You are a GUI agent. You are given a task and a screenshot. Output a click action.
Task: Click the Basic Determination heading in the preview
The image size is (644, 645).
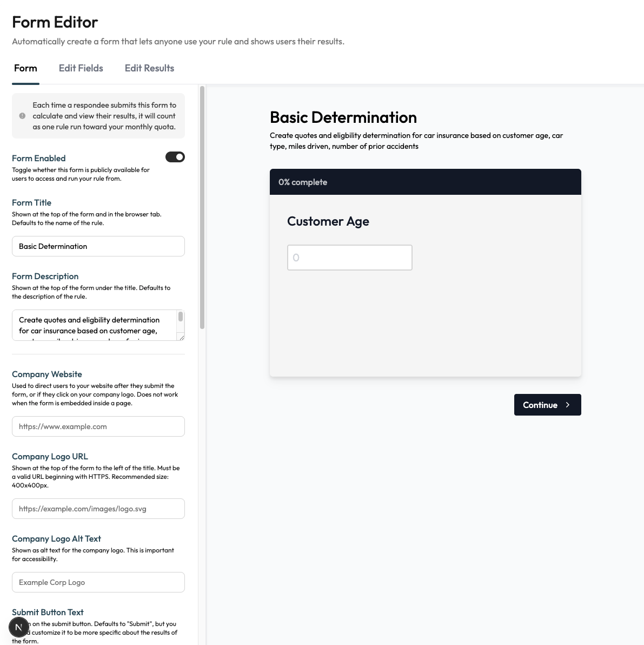(343, 117)
